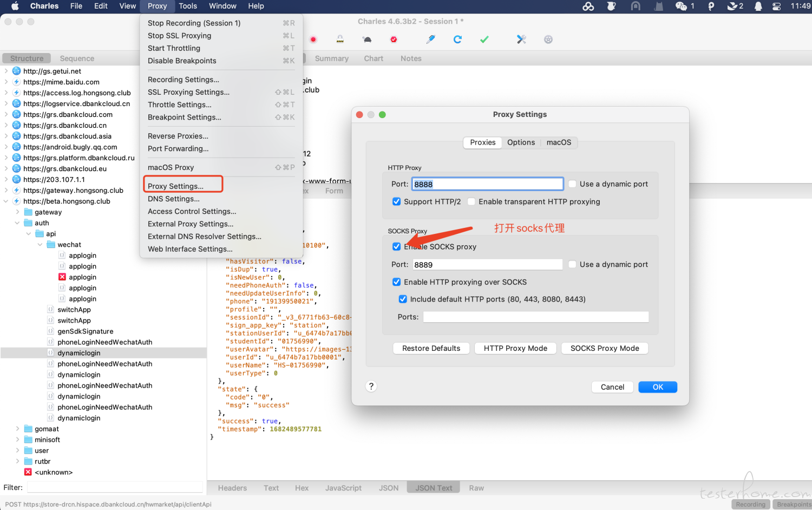Image resolution: width=812 pixels, height=510 pixels.
Task: Click the SOCKS Proxy Mode button
Action: (605, 348)
